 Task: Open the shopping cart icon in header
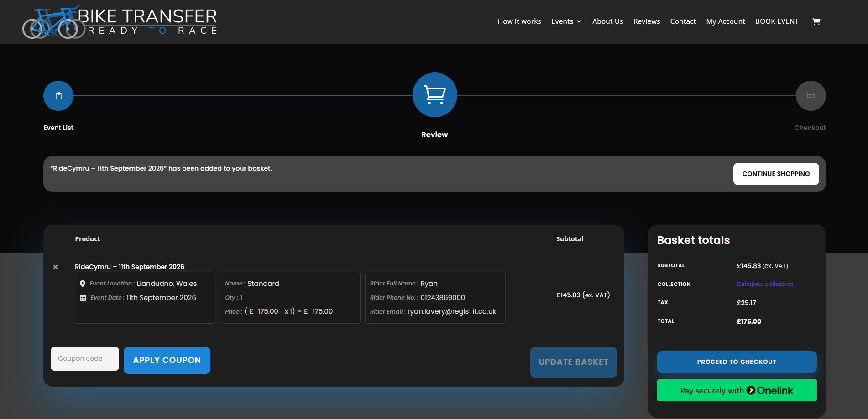pyautogui.click(x=816, y=21)
